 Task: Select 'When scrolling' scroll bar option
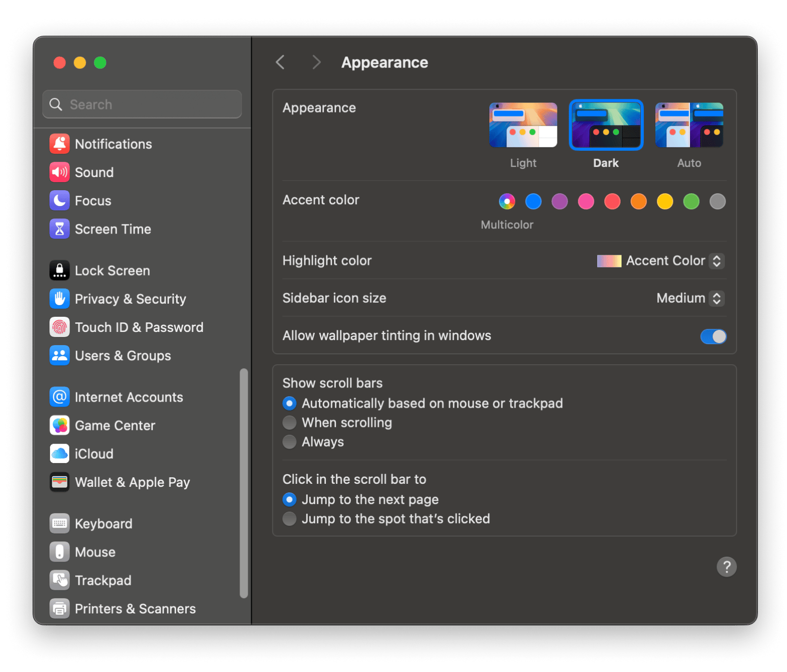coord(290,422)
